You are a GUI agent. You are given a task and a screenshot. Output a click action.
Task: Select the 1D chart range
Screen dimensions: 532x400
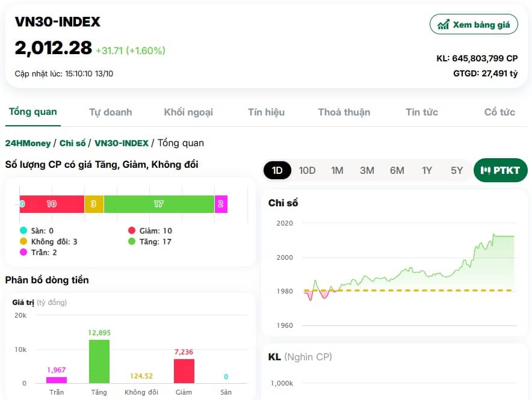pyautogui.click(x=277, y=170)
